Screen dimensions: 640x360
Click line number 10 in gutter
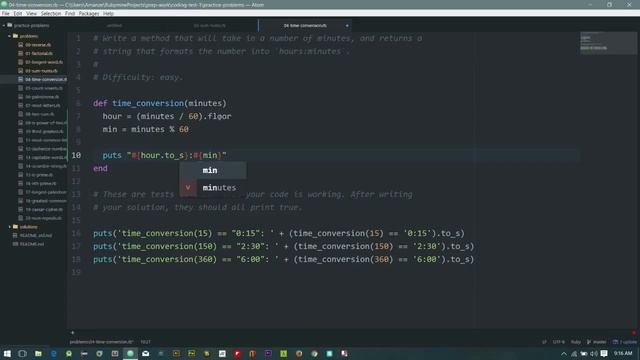pyautogui.click(x=76, y=156)
